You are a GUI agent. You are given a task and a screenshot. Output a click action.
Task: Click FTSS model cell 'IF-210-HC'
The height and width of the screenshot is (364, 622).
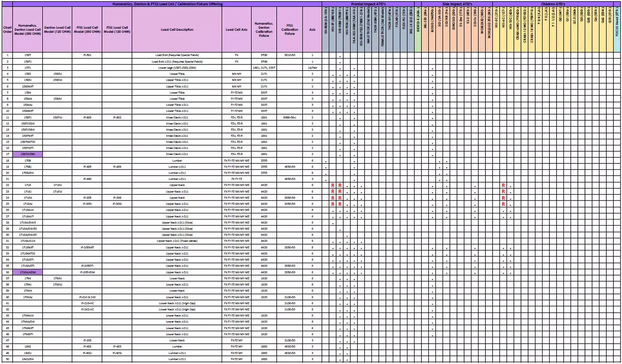point(87,303)
